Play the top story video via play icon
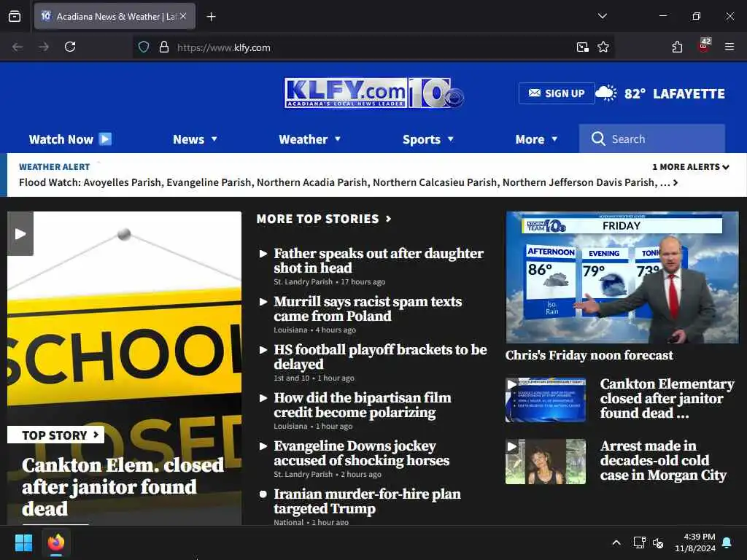This screenshot has width=747, height=560. [20, 234]
